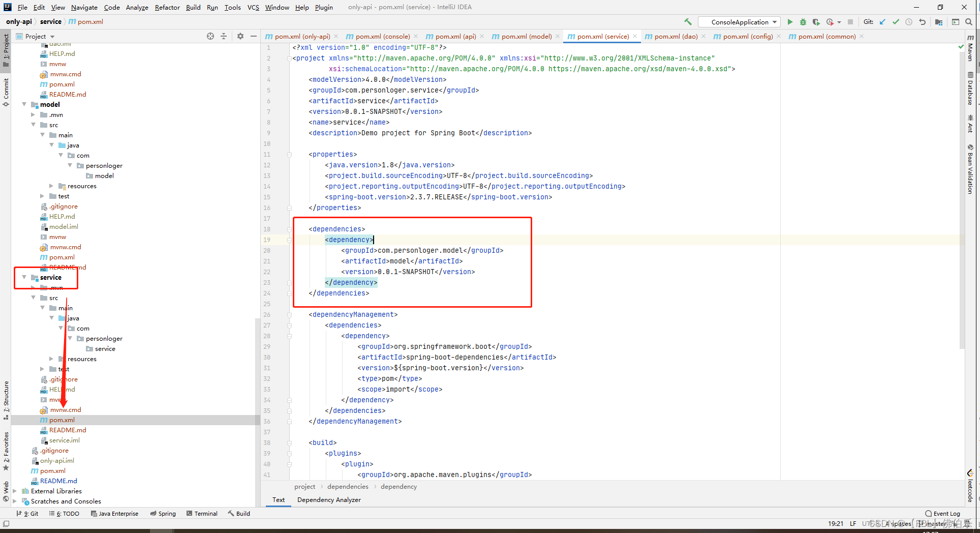Select the Text editor tab

pos(279,500)
